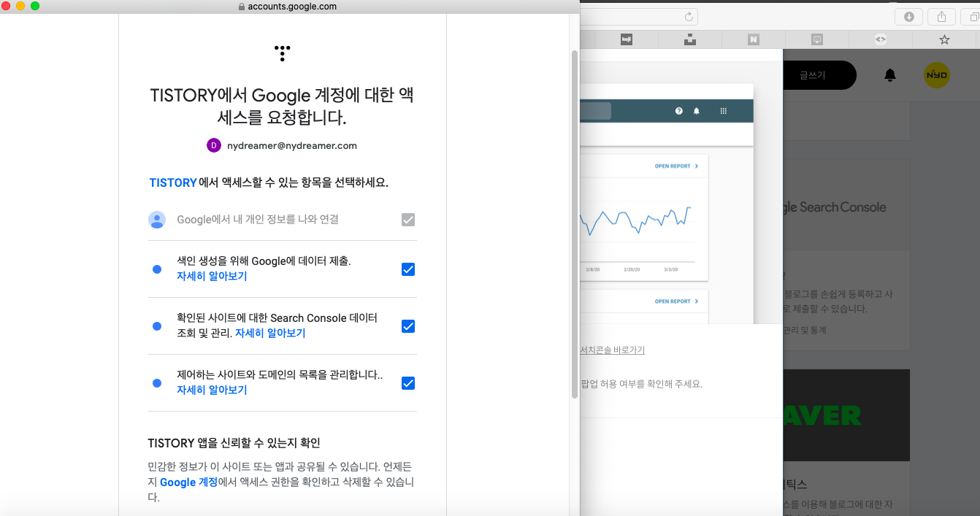The image size is (980, 516).
Task: Uncheck the 사이트와 도메인 목록 관리 checkbox
Action: tap(408, 383)
